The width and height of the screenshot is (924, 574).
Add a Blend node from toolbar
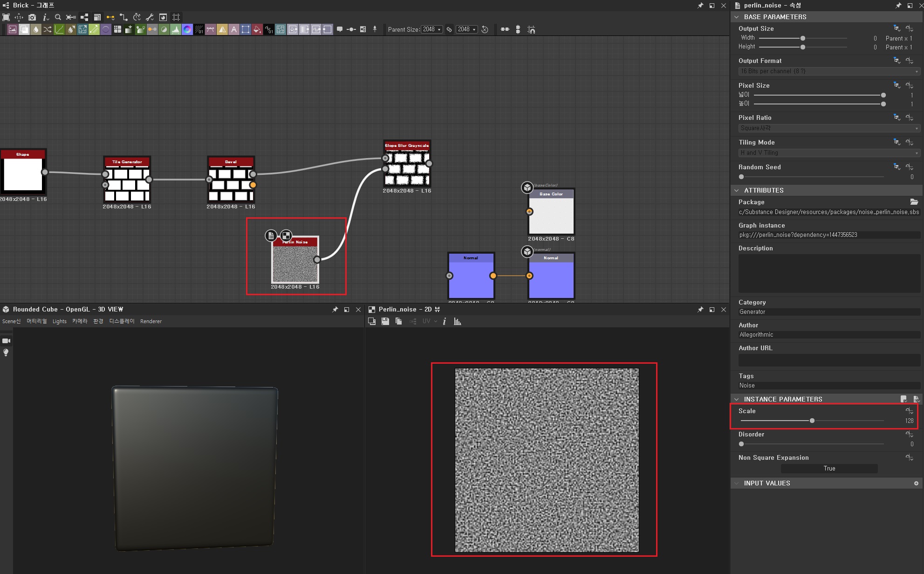click(24, 29)
